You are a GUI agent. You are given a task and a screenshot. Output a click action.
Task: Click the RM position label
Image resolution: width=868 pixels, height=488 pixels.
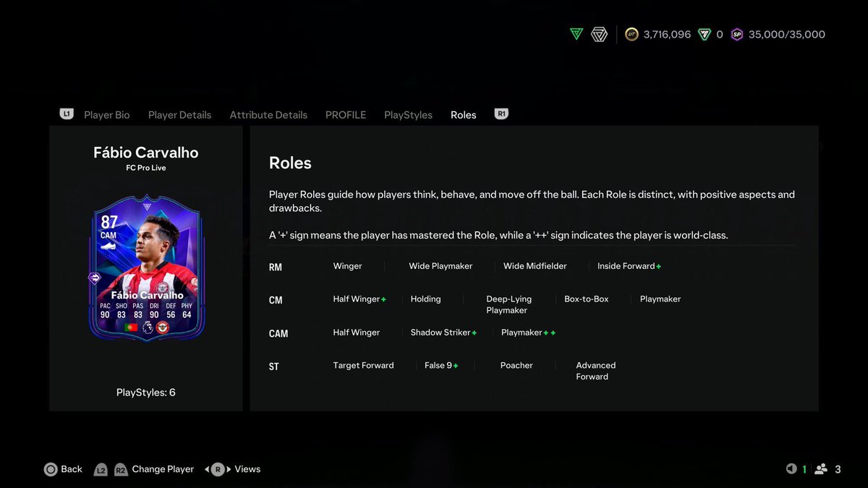point(276,267)
